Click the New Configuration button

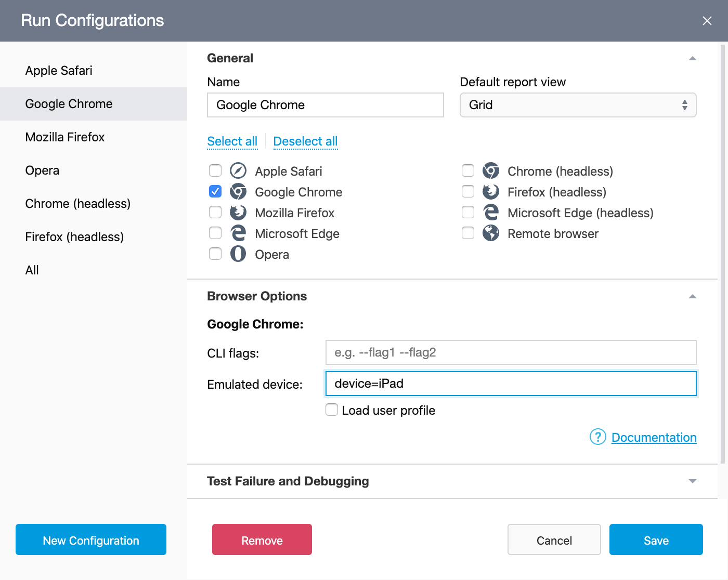(x=90, y=540)
